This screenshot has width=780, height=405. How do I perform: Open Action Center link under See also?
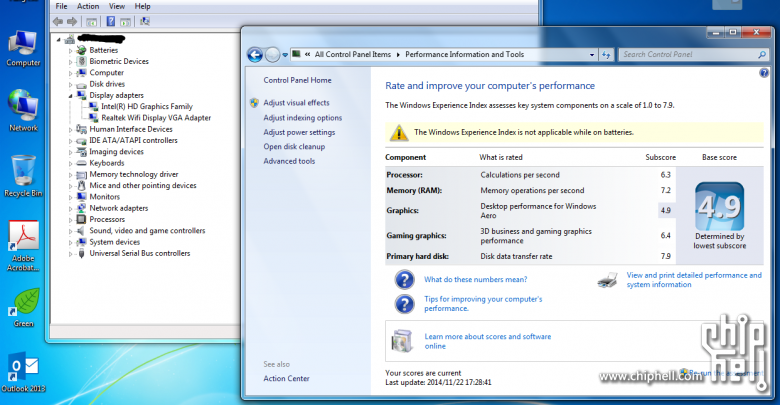(287, 379)
